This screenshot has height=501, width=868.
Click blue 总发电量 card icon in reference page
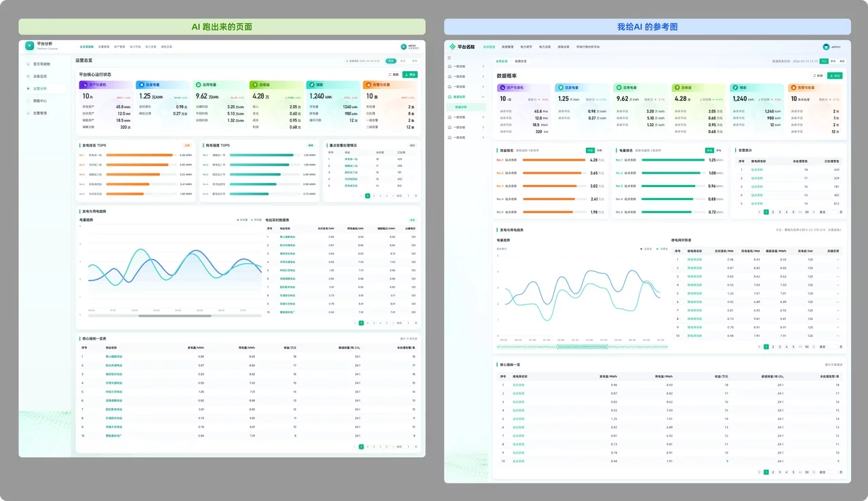(x=559, y=87)
